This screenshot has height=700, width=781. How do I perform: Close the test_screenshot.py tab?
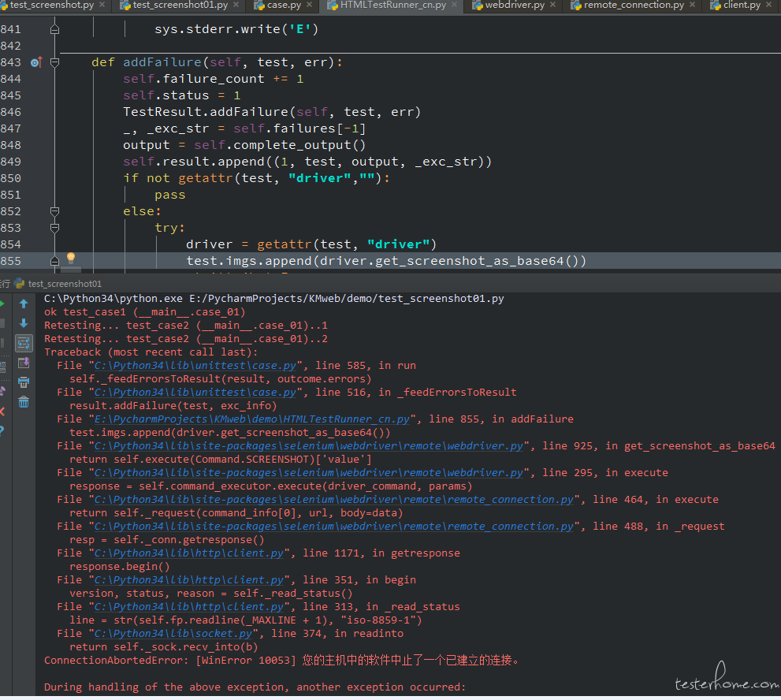[x=102, y=5]
